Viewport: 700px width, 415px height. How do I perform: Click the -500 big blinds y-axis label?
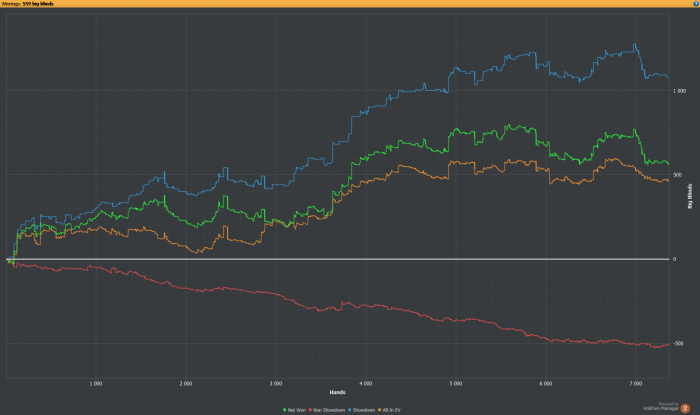678,344
